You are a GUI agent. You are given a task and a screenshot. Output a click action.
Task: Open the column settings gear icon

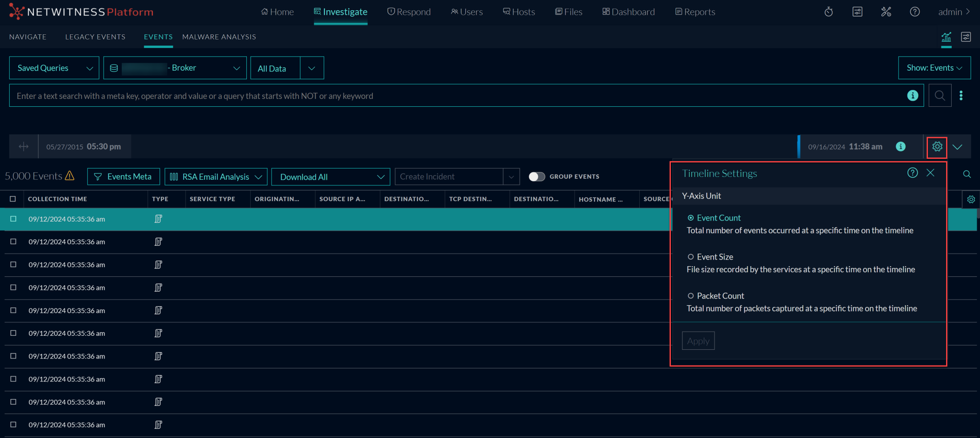[x=971, y=199]
